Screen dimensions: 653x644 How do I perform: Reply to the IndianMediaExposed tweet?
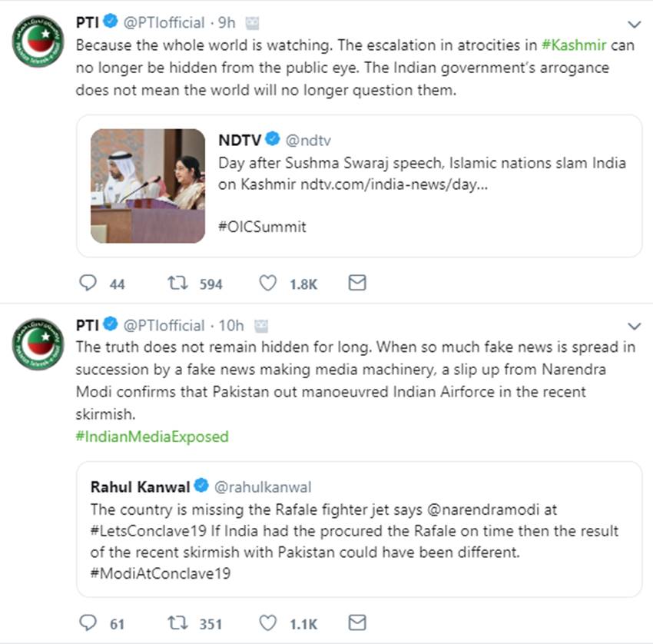89,623
